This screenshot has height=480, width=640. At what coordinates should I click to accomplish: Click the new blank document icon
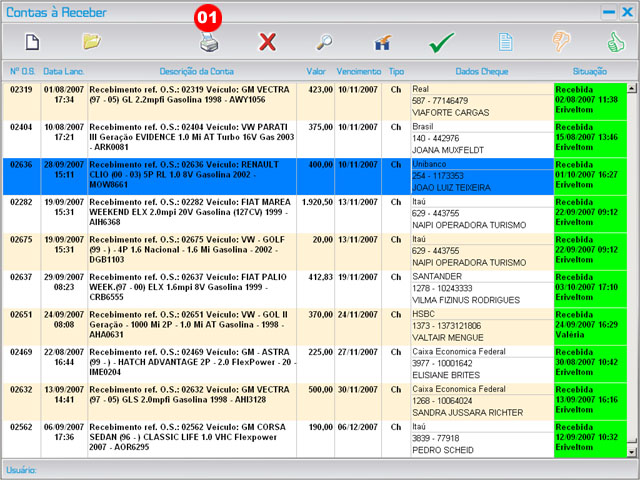click(33, 42)
